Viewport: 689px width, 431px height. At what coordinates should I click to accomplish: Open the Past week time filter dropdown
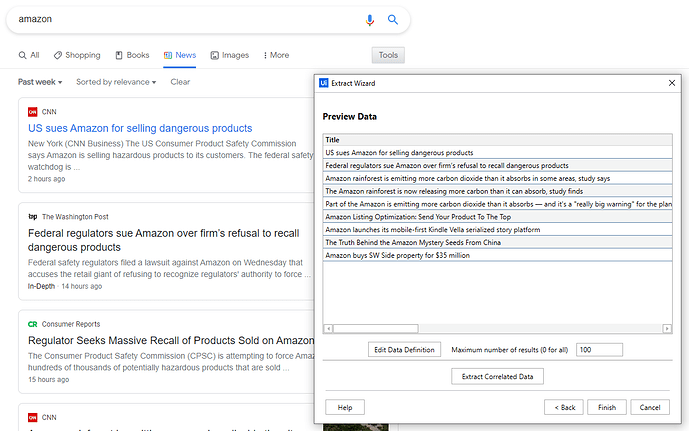(40, 82)
